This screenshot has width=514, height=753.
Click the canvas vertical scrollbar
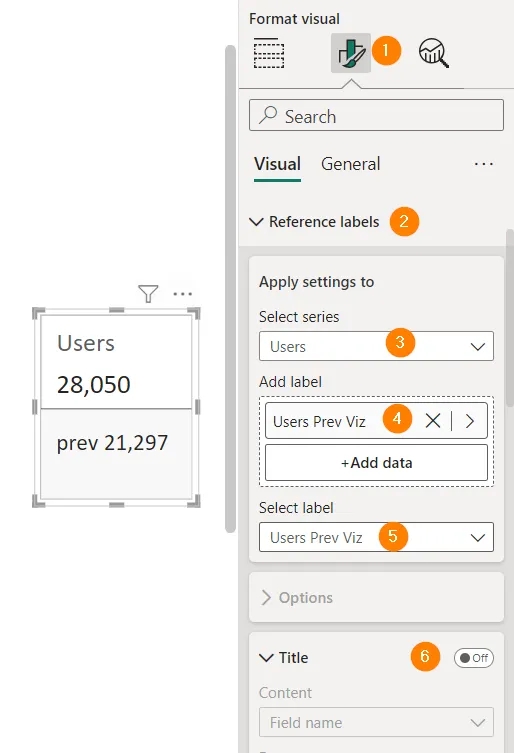click(x=231, y=288)
